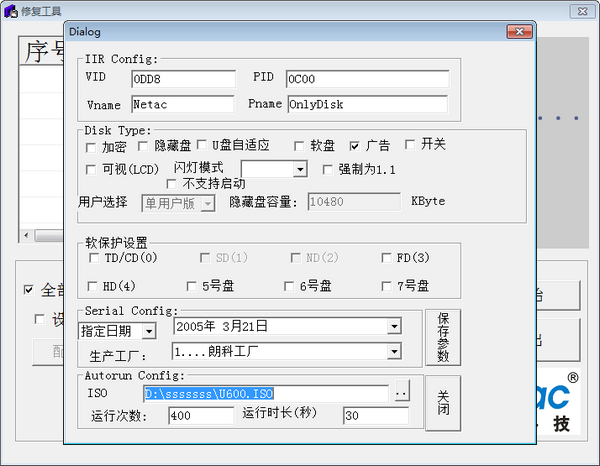Open the 生产工厂 factory dropdown
600x466 pixels.
(394, 352)
